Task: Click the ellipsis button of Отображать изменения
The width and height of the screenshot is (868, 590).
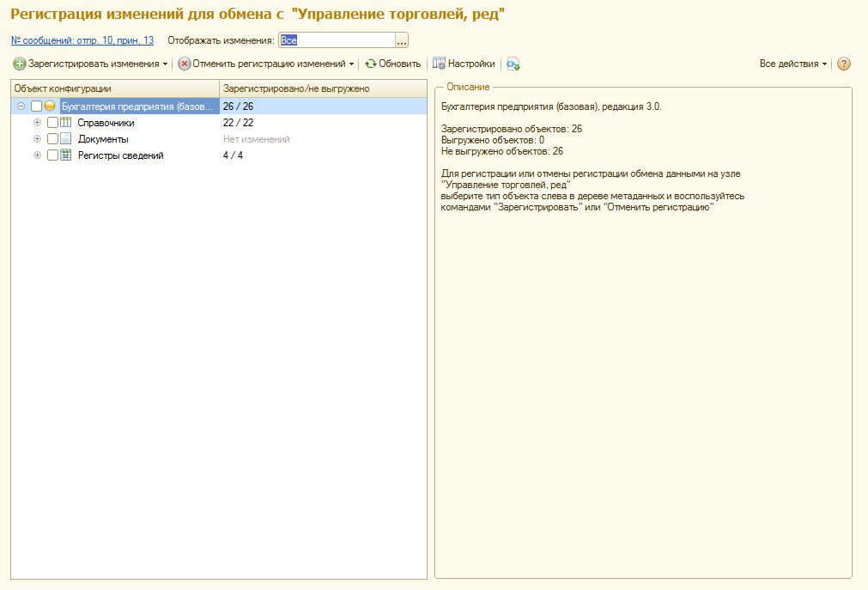Action: [402, 40]
